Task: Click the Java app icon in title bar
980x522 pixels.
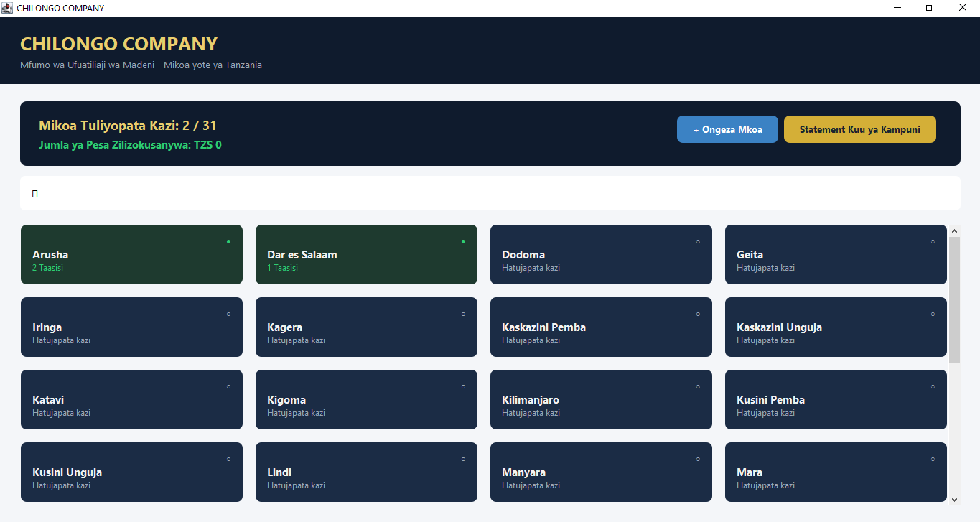Action: 7,8
